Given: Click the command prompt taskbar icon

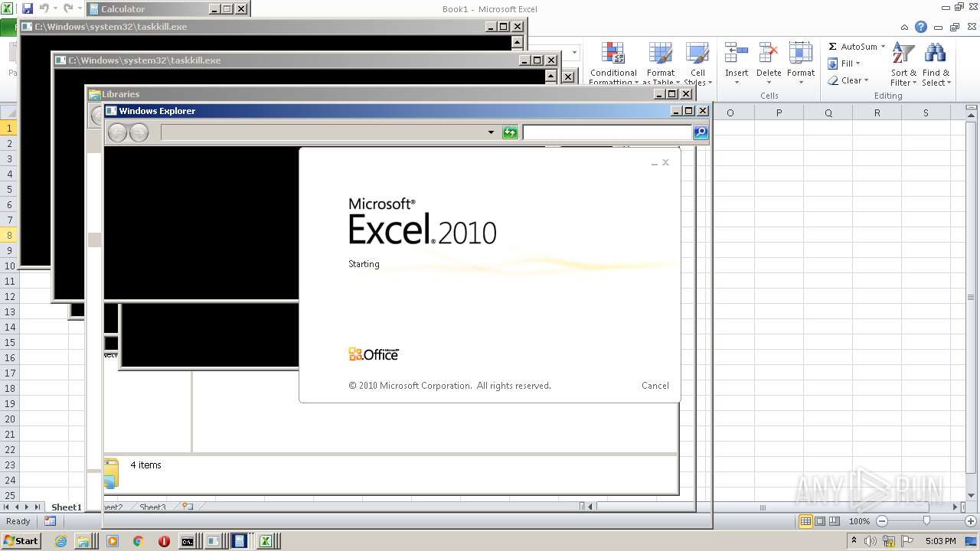Looking at the screenshot, I should (x=188, y=541).
